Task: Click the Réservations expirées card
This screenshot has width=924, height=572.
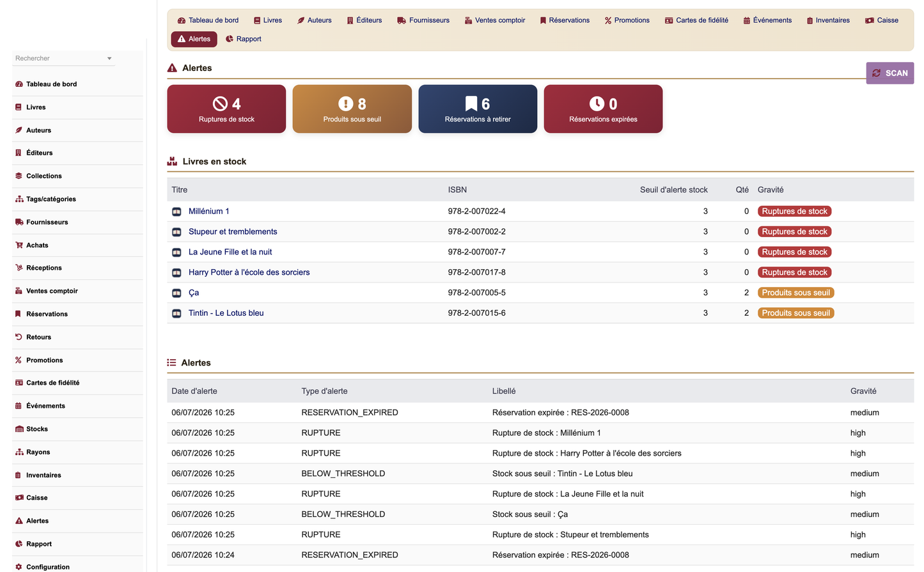Action: click(603, 109)
